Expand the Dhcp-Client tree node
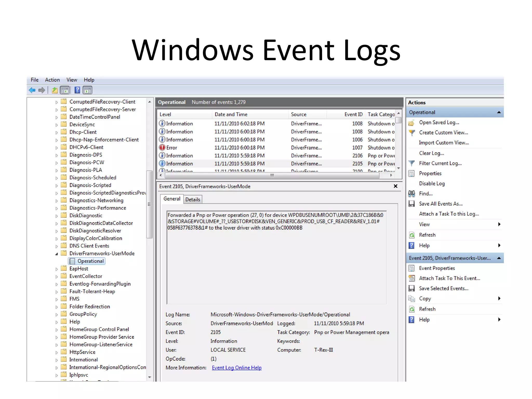The image size is (532, 399). click(57, 132)
